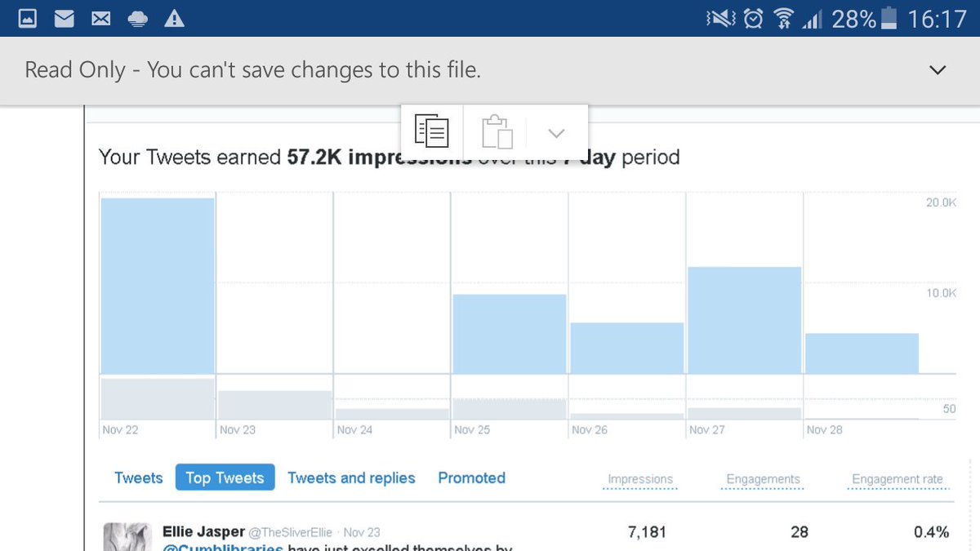Tap the Wi-Fi status icon
Viewport: 980px width, 551px height.
[x=784, y=19]
